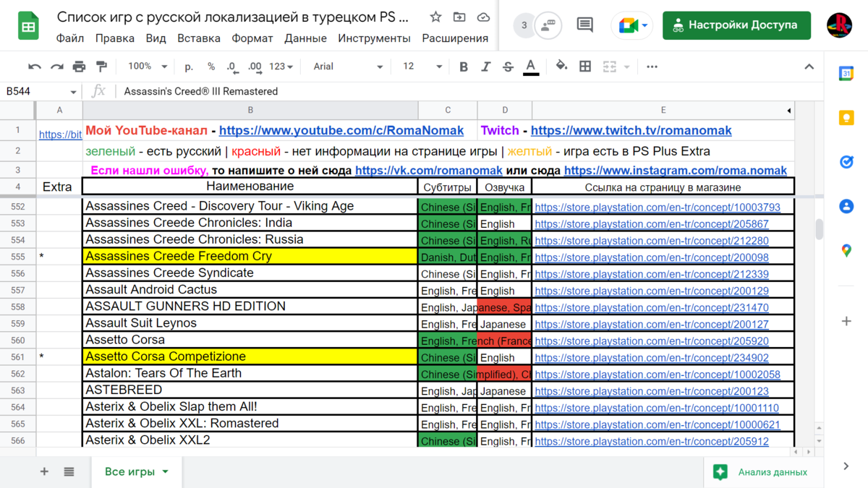Open the Вставка menu
The width and height of the screenshot is (868, 488).
click(199, 38)
